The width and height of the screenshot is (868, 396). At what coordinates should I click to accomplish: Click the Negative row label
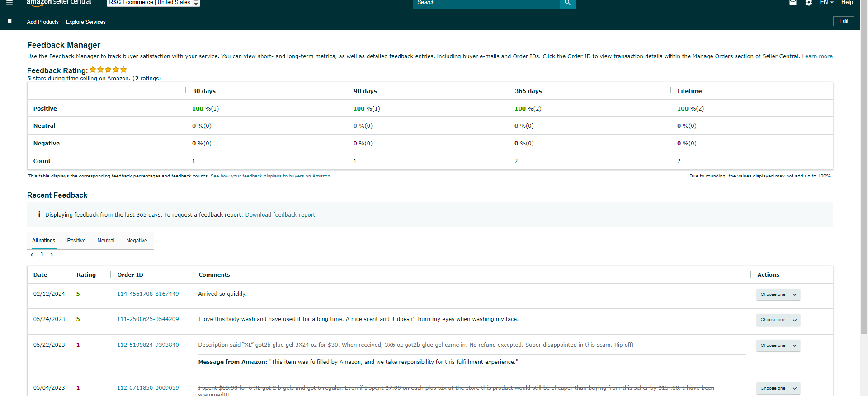47,144
